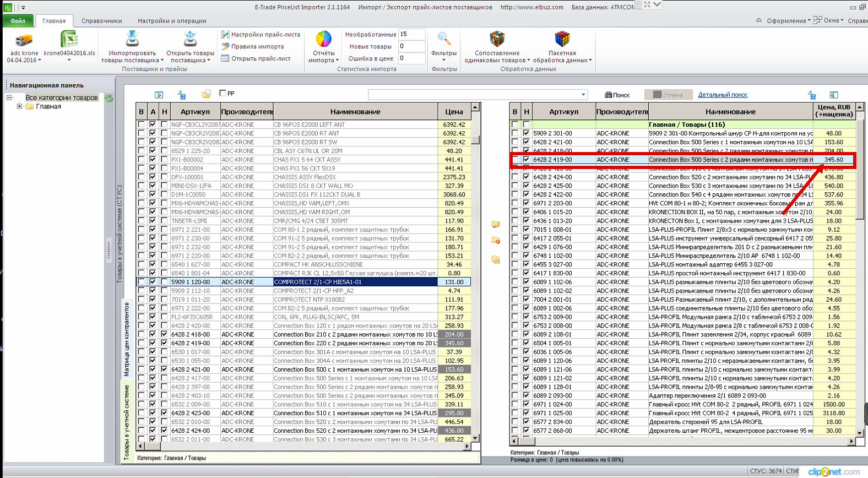This screenshot has height=478, width=868.
Task: Toggle column H checkbox for 6971 1 024-00 right row
Action: click(527, 404)
